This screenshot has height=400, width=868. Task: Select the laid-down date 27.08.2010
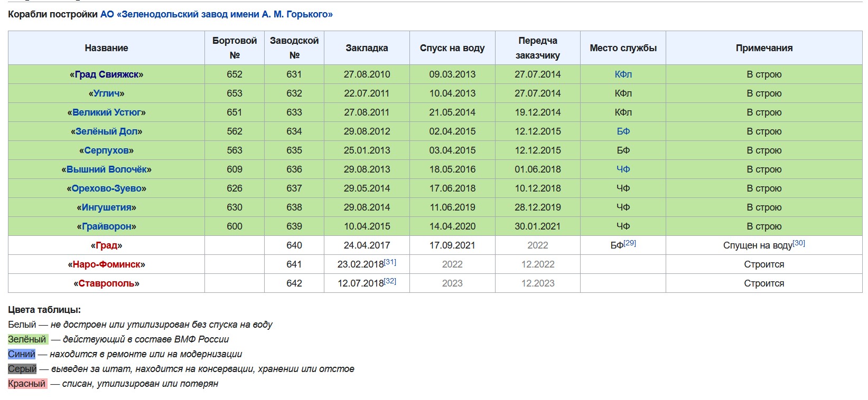[x=367, y=74]
